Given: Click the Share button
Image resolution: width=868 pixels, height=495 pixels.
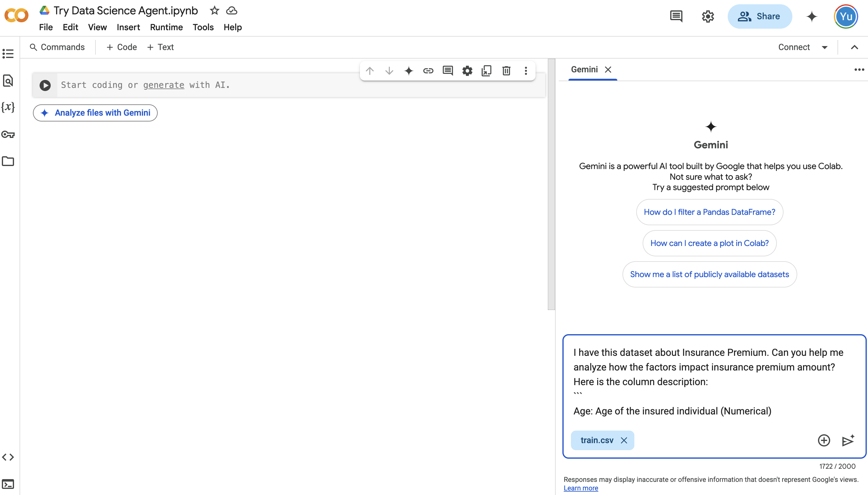Looking at the screenshot, I should point(760,16).
